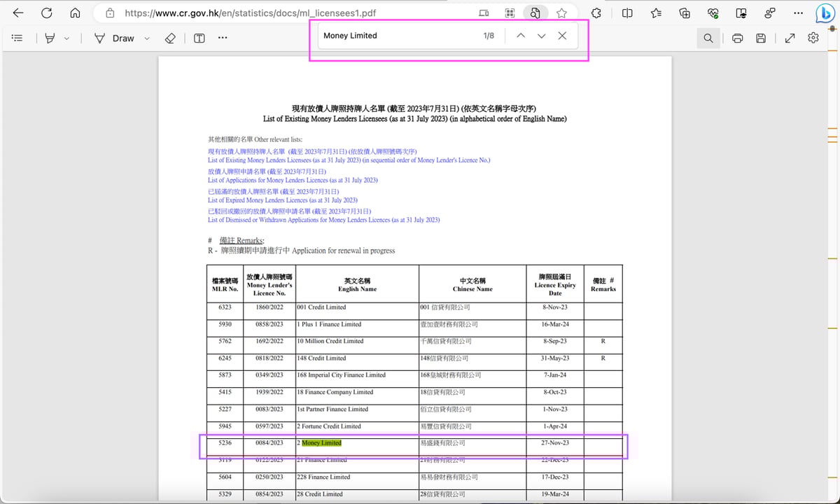Expand the highlight color dropdown arrow
This screenshot has height=504, width=840.
coord(66,38)
